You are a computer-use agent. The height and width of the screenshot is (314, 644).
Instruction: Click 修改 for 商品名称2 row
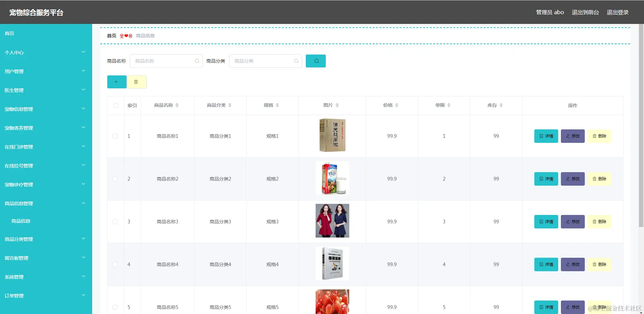coord(573,179)
